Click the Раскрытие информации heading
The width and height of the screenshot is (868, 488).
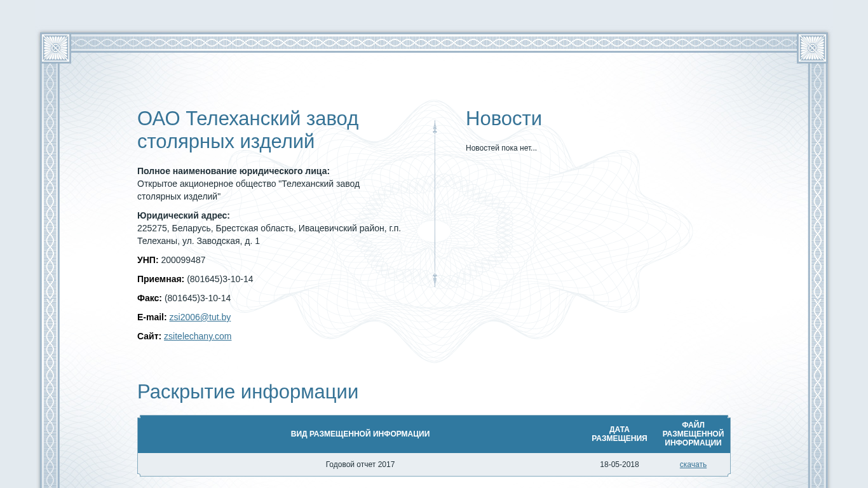[x=248, y=392]
